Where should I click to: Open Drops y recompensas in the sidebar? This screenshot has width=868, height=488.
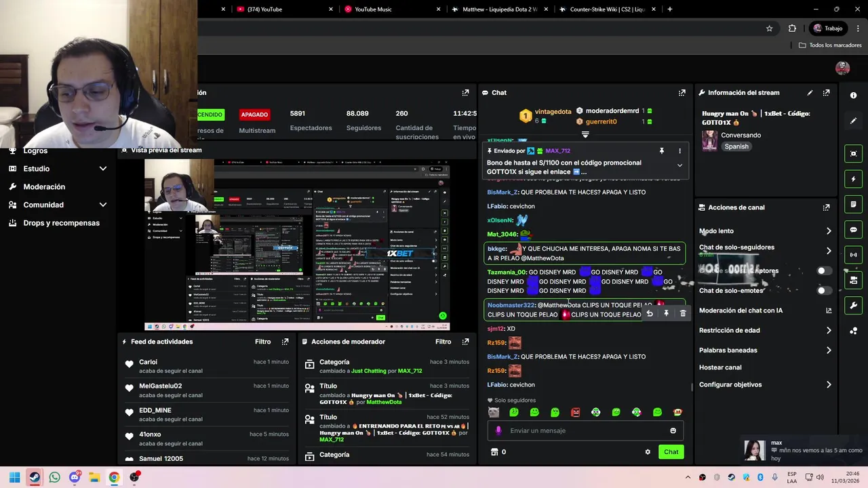(61, 223)
